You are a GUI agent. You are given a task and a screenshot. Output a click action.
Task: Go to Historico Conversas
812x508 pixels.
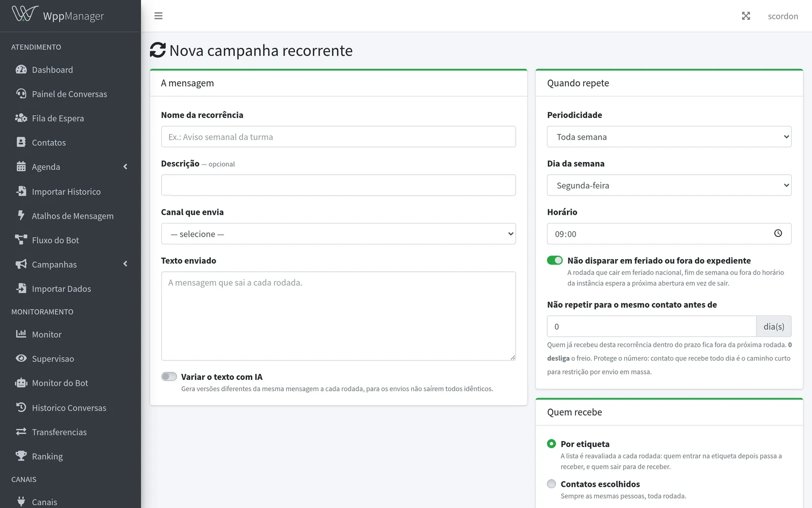tap(71, 407)
